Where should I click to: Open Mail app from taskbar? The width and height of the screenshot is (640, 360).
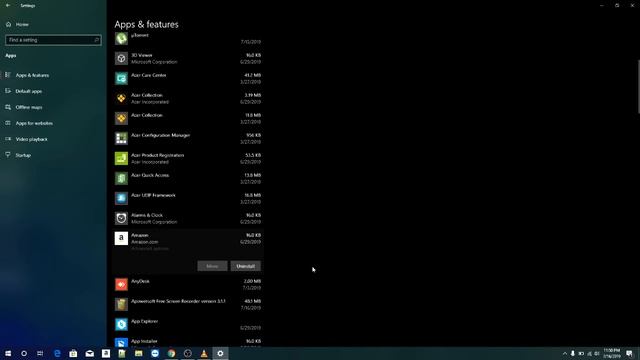tap(89, 353)
